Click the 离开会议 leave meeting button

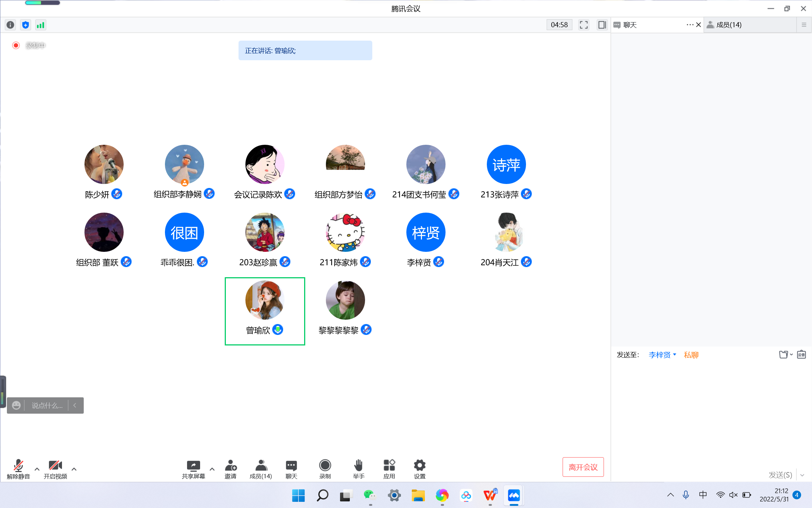[583, 467]
